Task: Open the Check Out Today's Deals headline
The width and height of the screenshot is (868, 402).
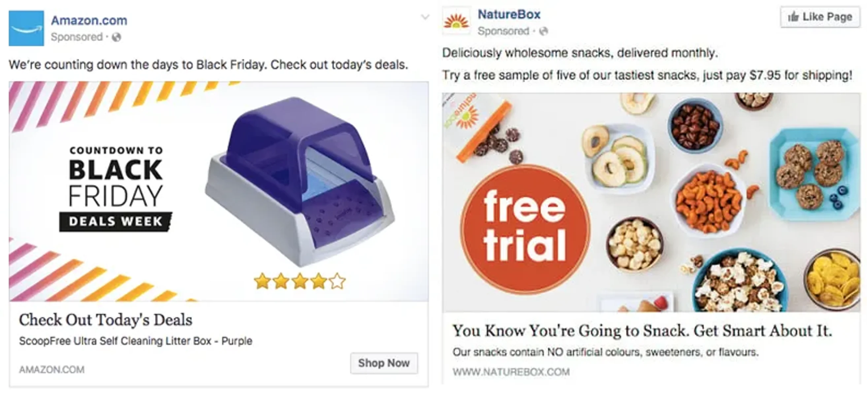Action: click(x=106, y=320)
